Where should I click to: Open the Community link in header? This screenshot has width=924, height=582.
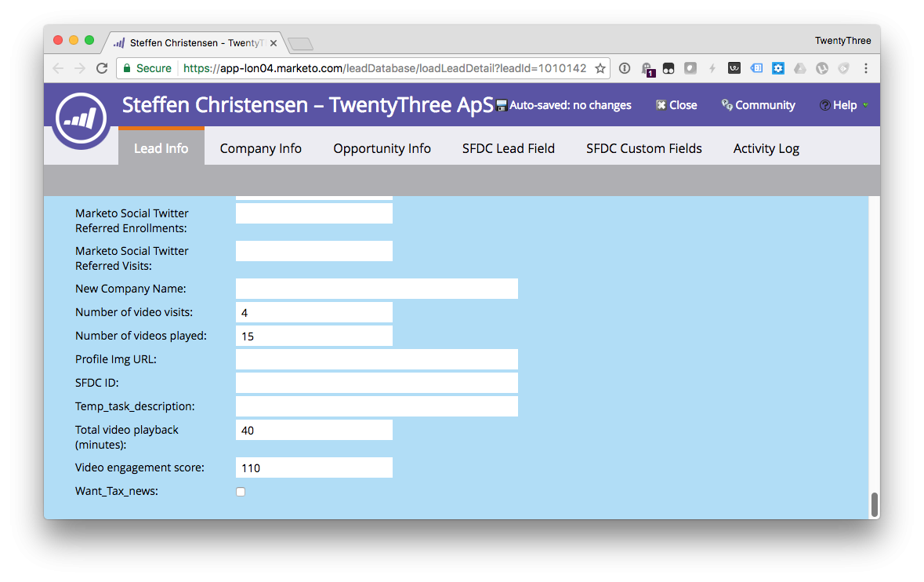759,105
